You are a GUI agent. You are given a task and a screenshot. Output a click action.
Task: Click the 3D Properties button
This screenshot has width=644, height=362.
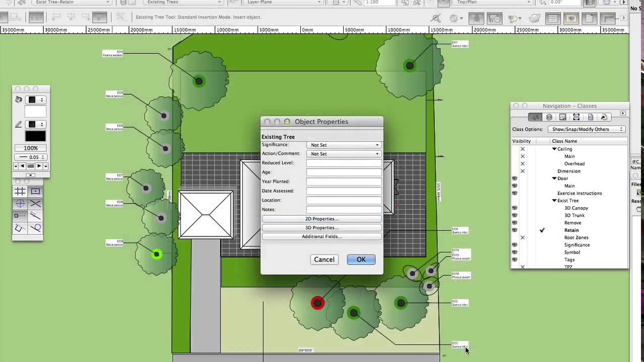(x=321, y=228)
